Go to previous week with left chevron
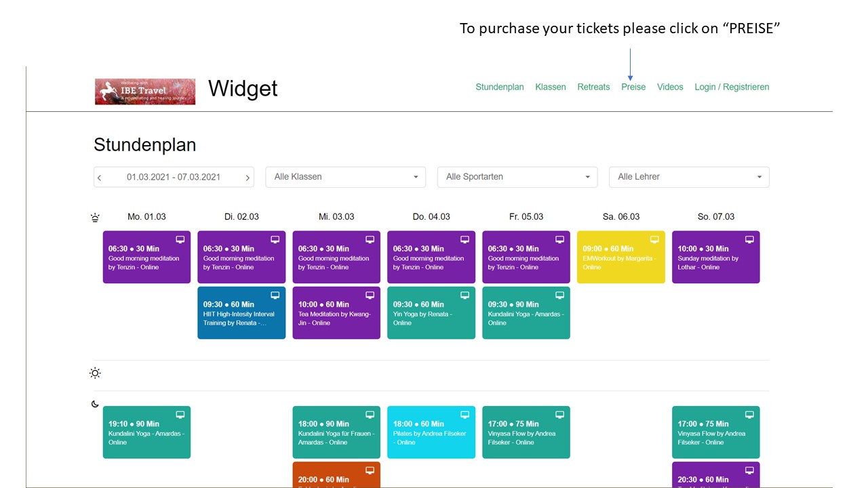The image size is (868, 488). pos(100,178)
